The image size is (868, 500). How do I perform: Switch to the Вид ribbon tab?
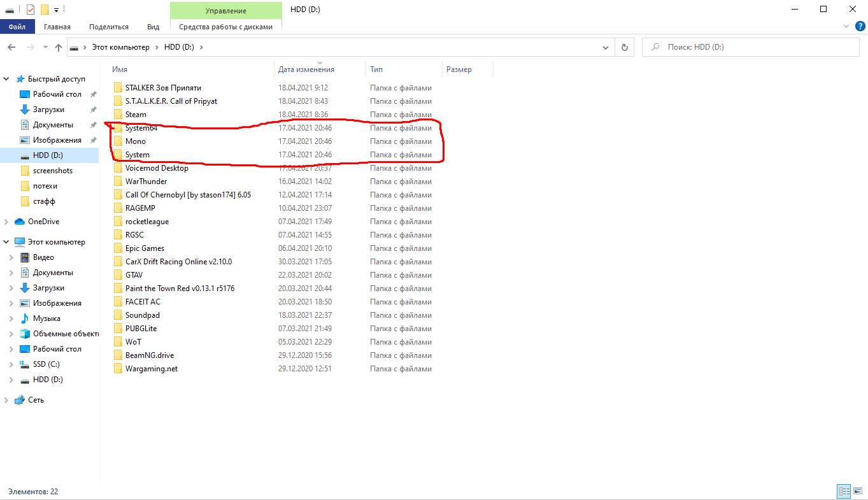click(153, 27)
